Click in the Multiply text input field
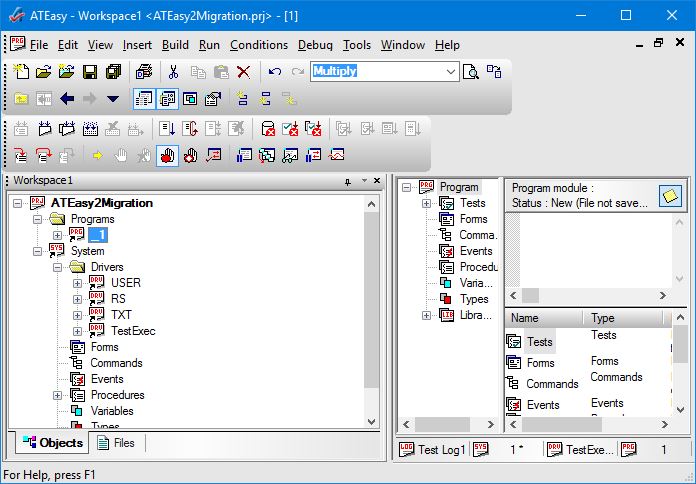The height and width of the screenshot is (484, 696). point(376,71)
